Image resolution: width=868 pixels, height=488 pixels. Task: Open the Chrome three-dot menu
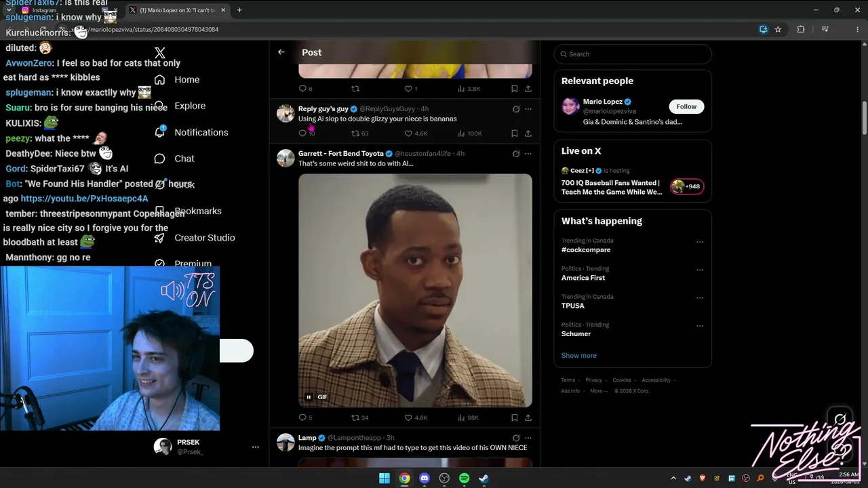tap(857, 29)
